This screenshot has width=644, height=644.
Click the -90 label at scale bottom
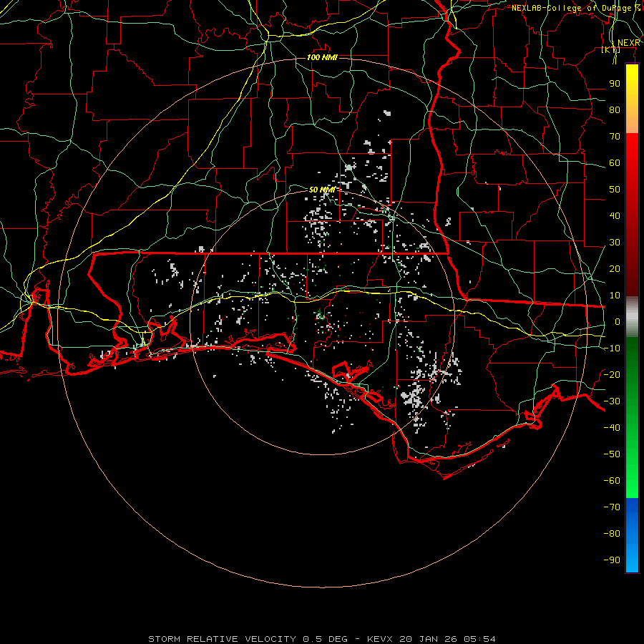pos(612,560)
